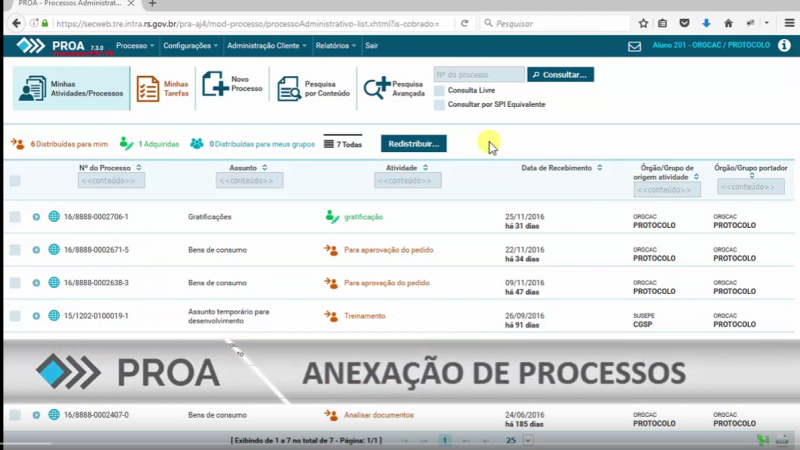Select checkbox for process 16/8888-0002638-3

click(15, 283)
